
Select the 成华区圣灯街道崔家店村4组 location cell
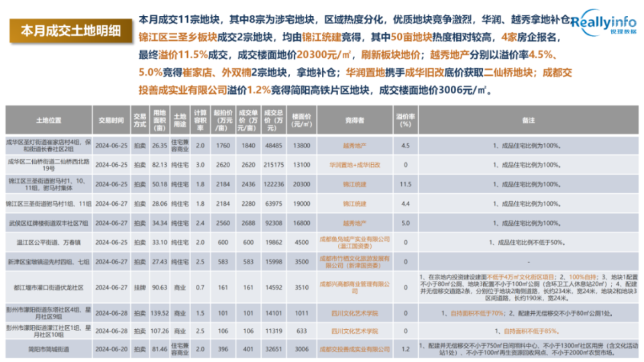(x=49, y=145)
